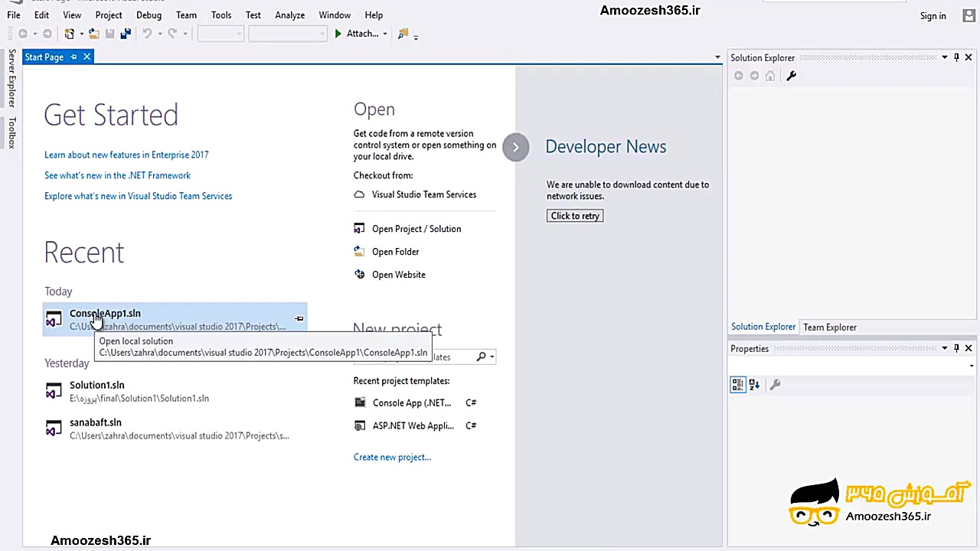The image size is (980, 551).
Task: Click the Redo toolbar icon
Action: pyautogui.click(x=172, y=34)
